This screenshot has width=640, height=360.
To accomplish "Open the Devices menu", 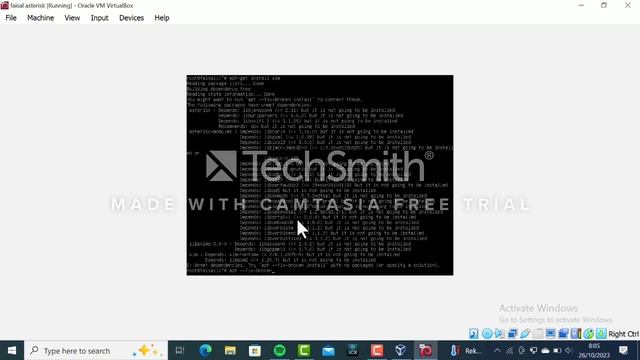I will click(x=131, y=18).
